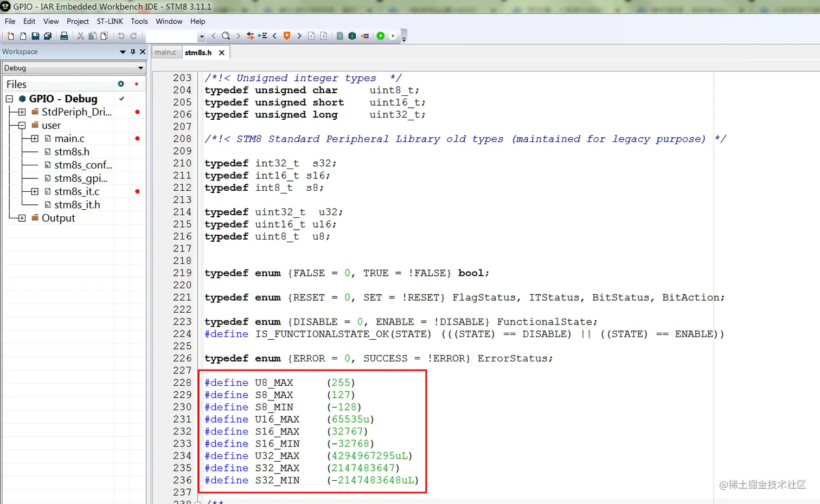The width and height of the screenshot is (820, 504).
Task: Collapse the user group
Action: 22,125
